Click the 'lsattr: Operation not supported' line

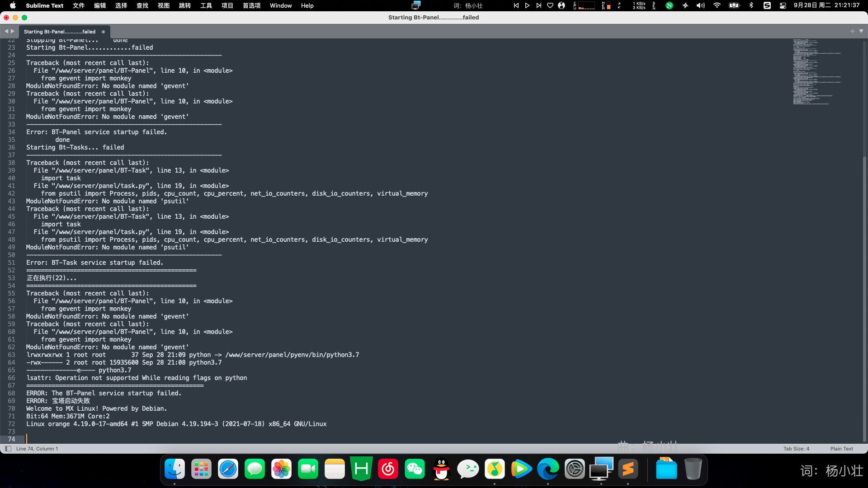[x=137, y=378]
